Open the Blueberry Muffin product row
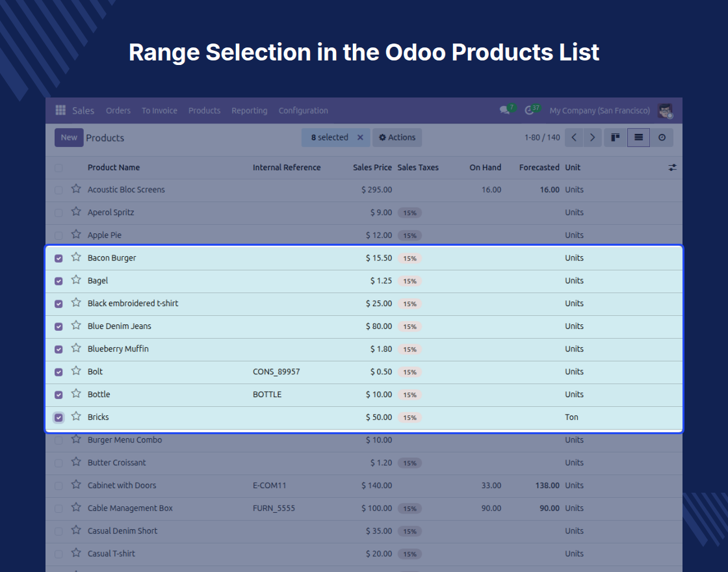 point(364,349)
